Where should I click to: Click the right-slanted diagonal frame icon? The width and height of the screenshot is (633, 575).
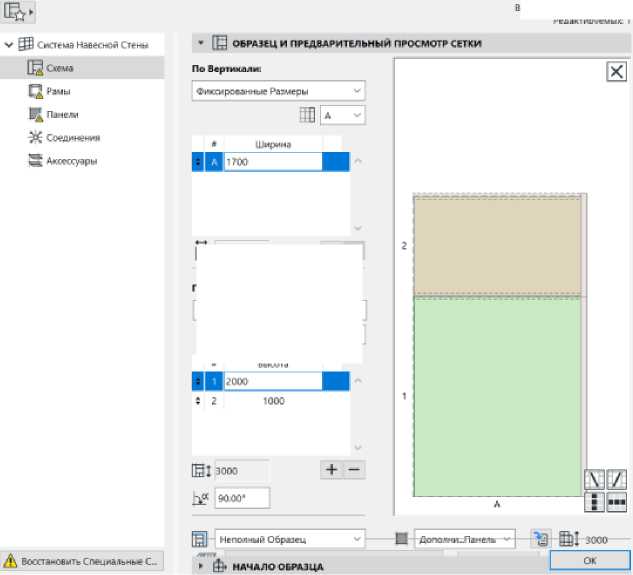[616, 479]
